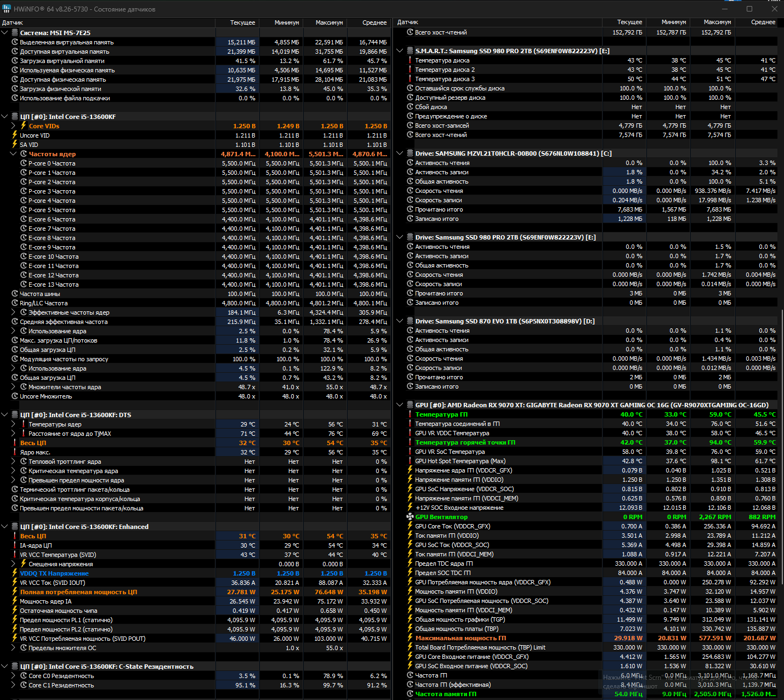The image size is (784, 700).
Task: Click the clock icon of E-core 13 Частота
Action: [x=24, y=284]
